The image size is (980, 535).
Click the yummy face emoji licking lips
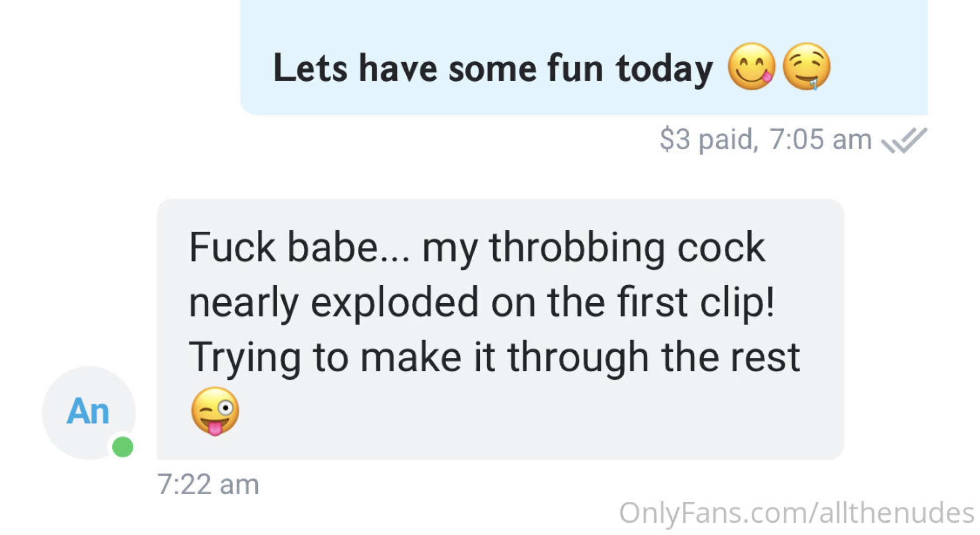(x=751, y=67)
